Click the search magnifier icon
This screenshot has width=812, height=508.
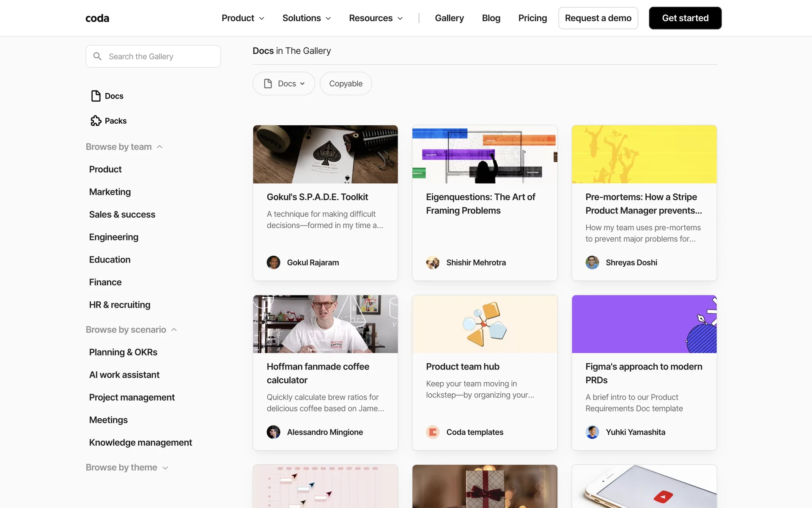pyautogui.click(x=97, y=56)
